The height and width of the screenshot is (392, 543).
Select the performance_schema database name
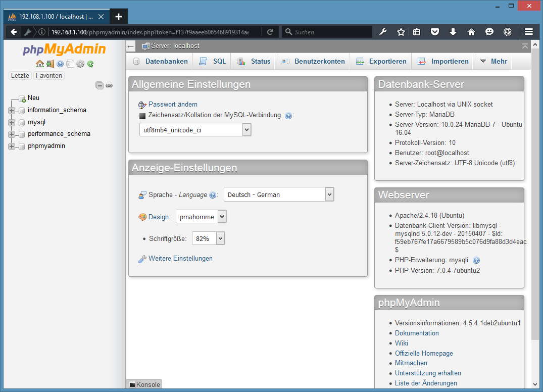tap(59, 134)
